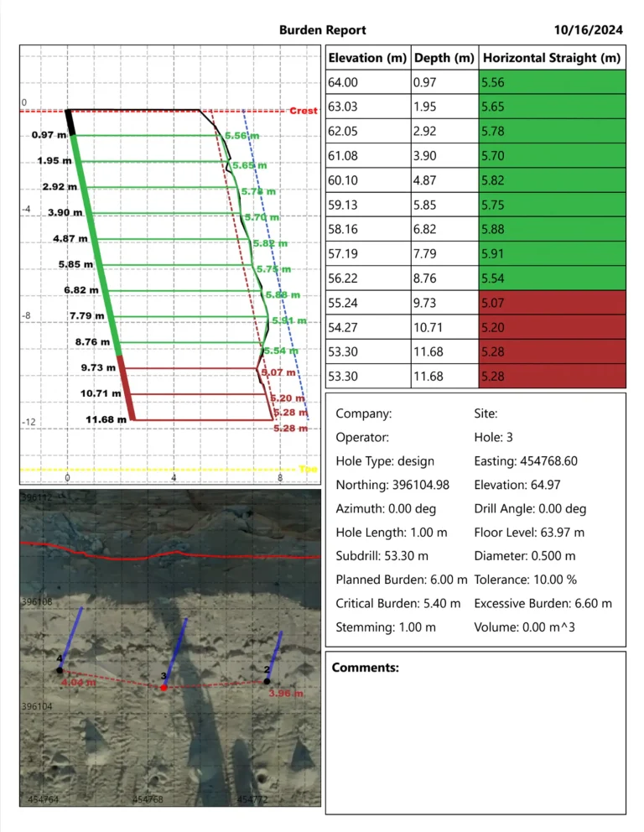The width and height of the screenshot is (644, 832).
Task: Click Easting: 454768.60
Action: (x=526, y=461)
